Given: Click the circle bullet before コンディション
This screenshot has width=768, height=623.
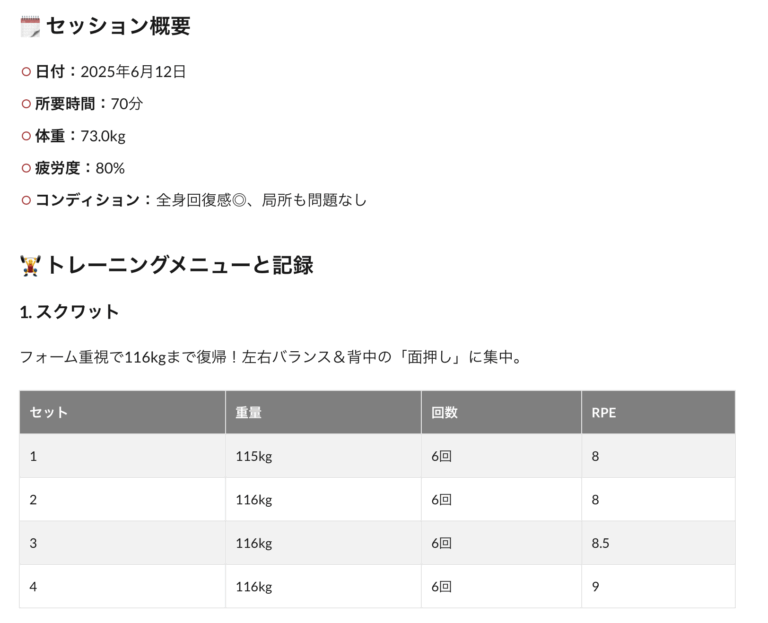Looking at the screenshot, I should [x=26, y=200].
